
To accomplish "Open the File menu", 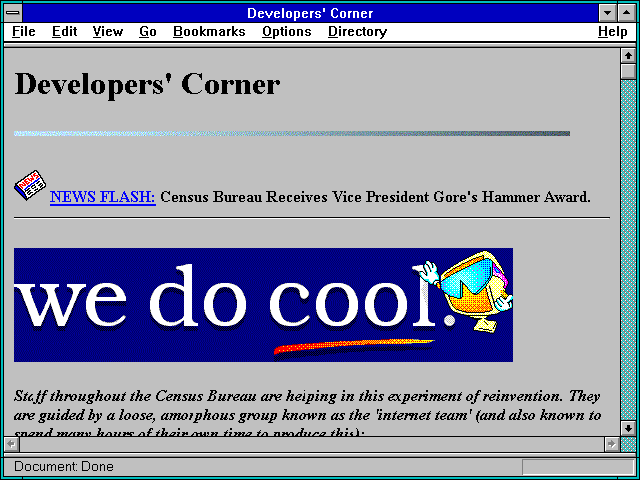I will point(24,32).
